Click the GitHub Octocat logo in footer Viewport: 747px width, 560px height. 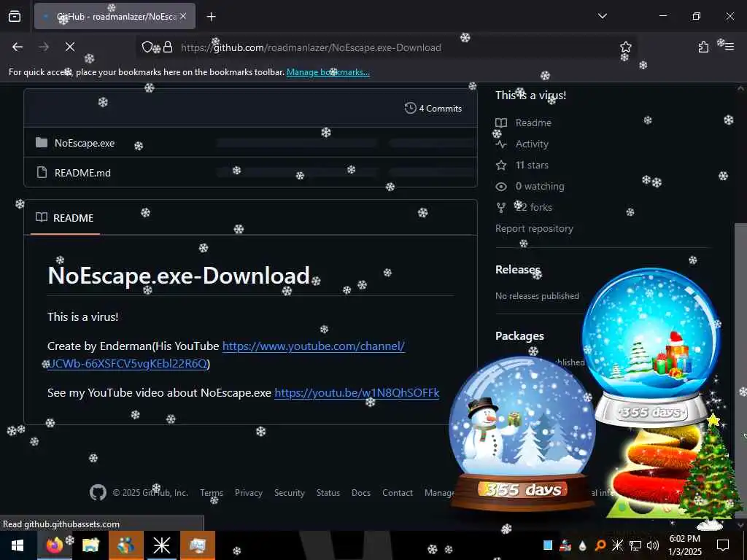(x=98, y=492)
